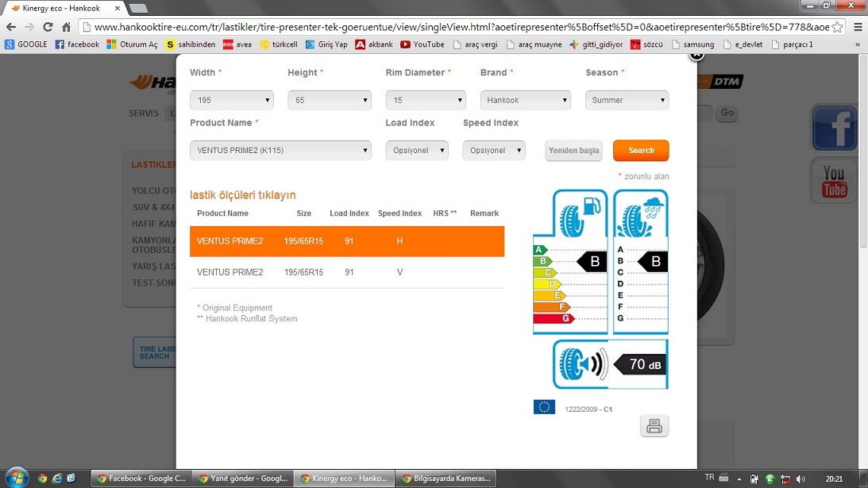Open the YouTube side widget

(834, 181)
